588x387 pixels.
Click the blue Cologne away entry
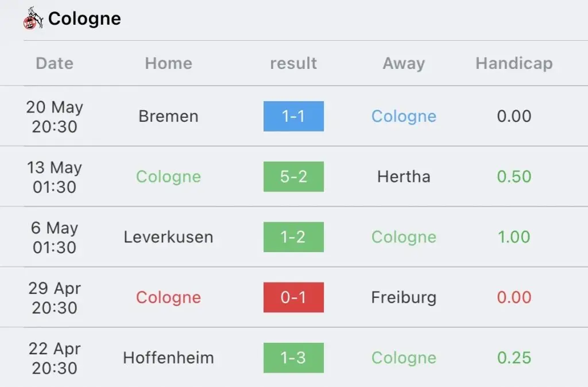(x=404, y=117)
